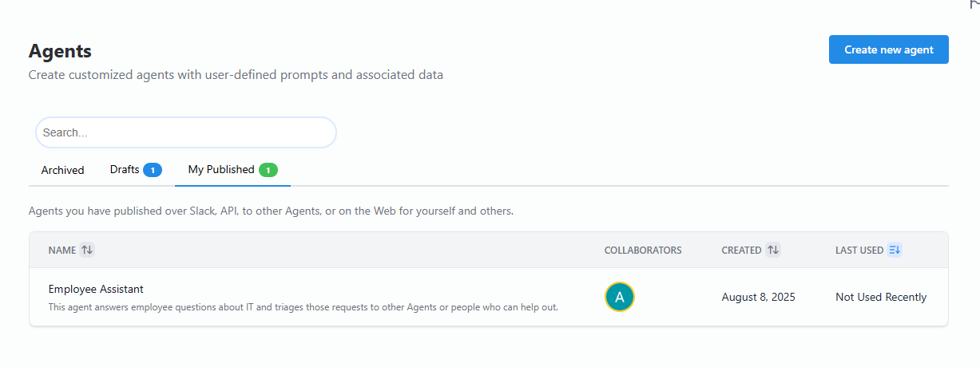Viewport: 980px width, 367px height.
Task: Click the sort arrows beside CREATED
Action: tap(772, 250)
